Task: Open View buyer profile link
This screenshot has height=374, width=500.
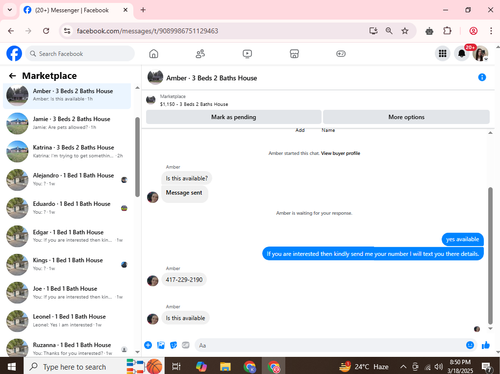Action: click(x=340, y=153)
